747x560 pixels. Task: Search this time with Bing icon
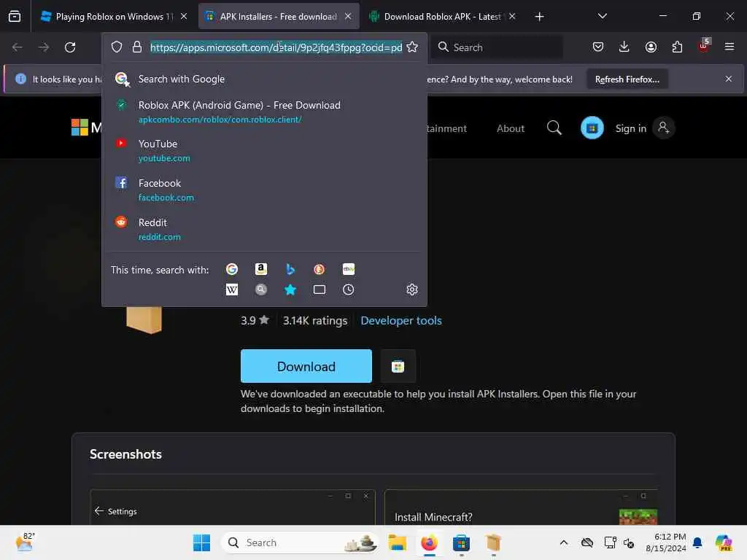[x=290, y=270]
